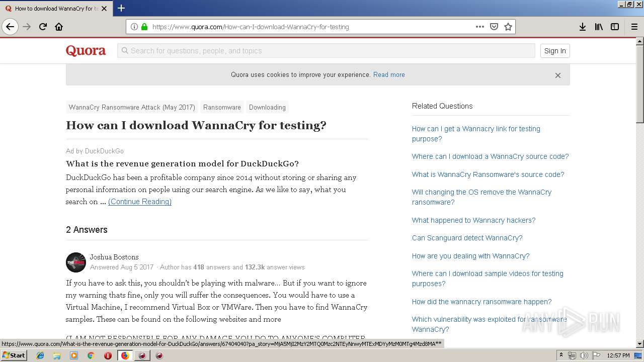Open the Firefox home page
644x362 pixels.
[x=59, y=27]
